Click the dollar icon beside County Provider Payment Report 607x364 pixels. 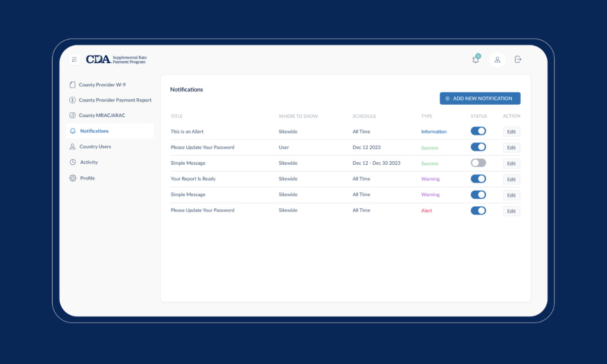pyautogui.click(x=71, y=100)
